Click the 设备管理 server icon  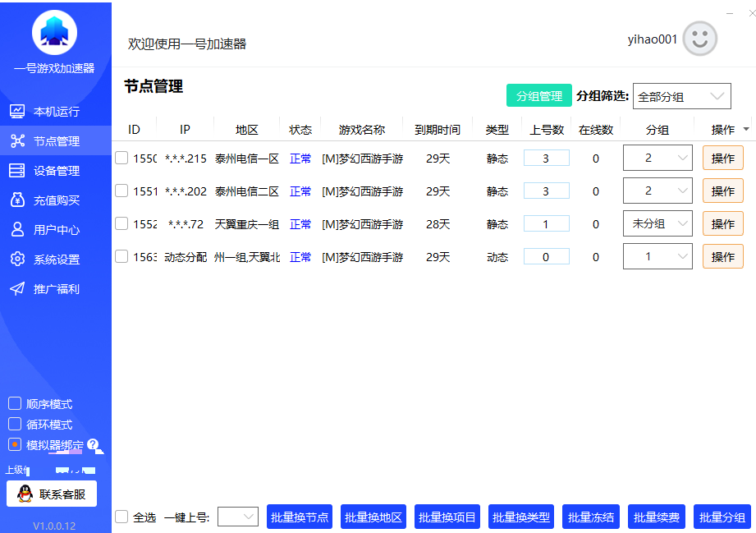pyautogui.click(x=17, y=171)
